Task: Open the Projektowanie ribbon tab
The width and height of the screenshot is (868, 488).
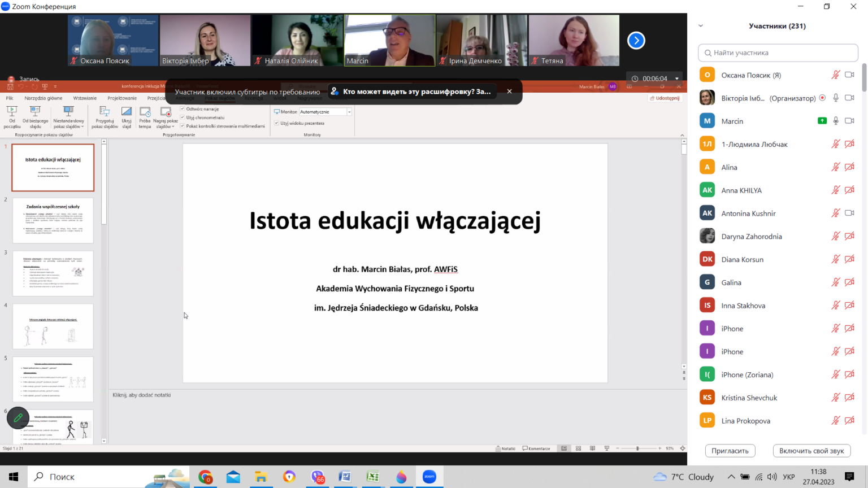Action: (x=122, y=98)
